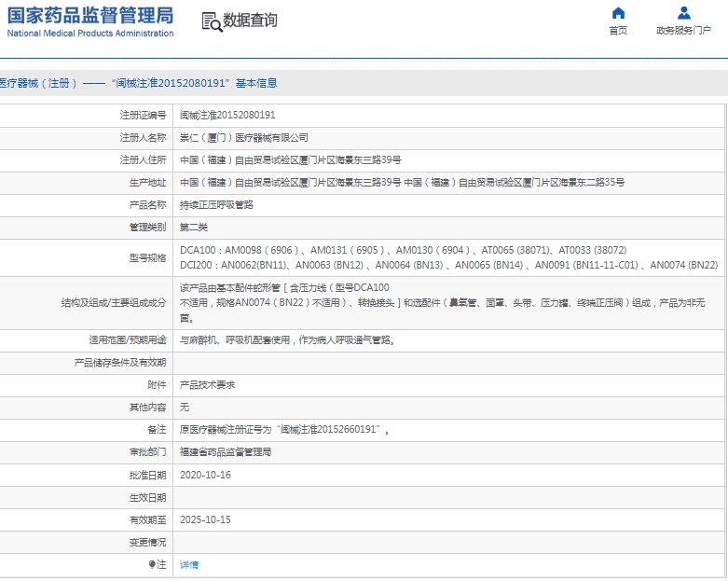Click the 数据查询 search document icon
This screenshot has height=581, width=728.
pos(212,21)
